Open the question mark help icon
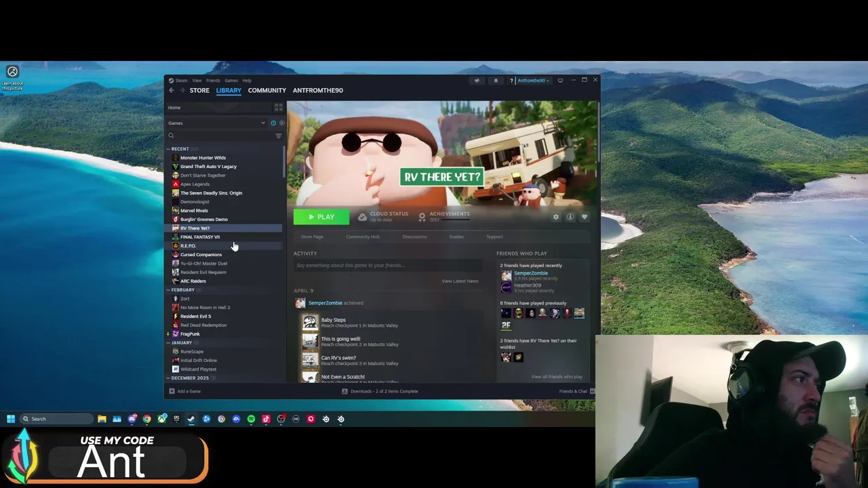Screen dimensions: 868x488 511,80
